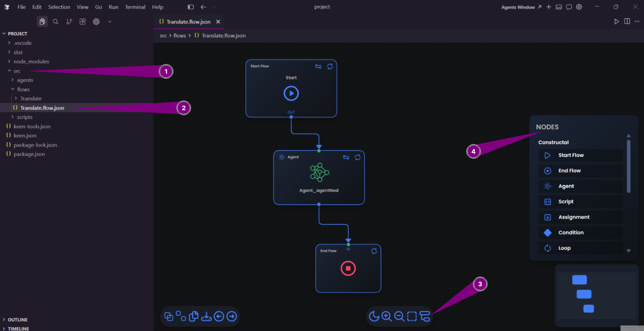Open the View menu
This screenshot has width=644, height=331.
[x=82, y=7]
